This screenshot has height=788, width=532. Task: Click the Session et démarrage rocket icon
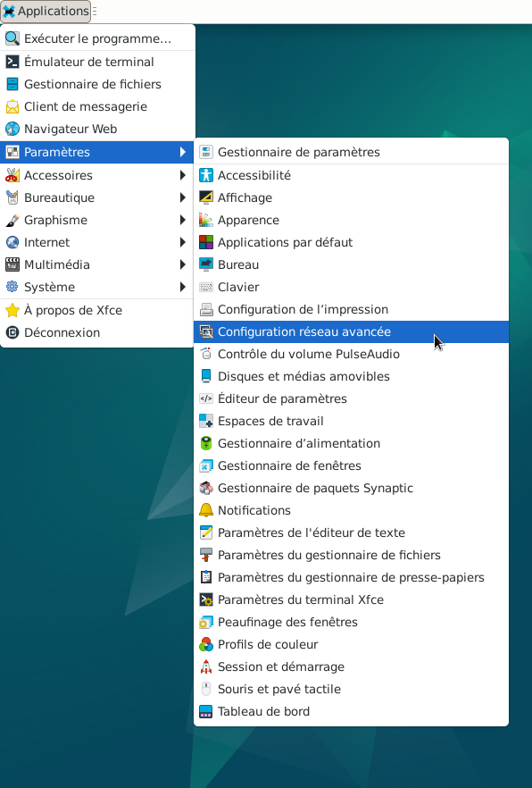(206, 666)
